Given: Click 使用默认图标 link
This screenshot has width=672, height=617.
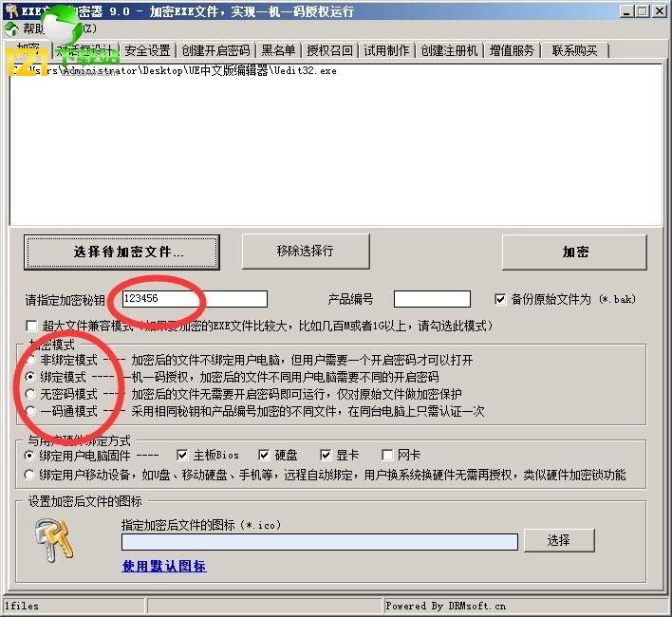Looking at the screenshot, I should 164,567.
